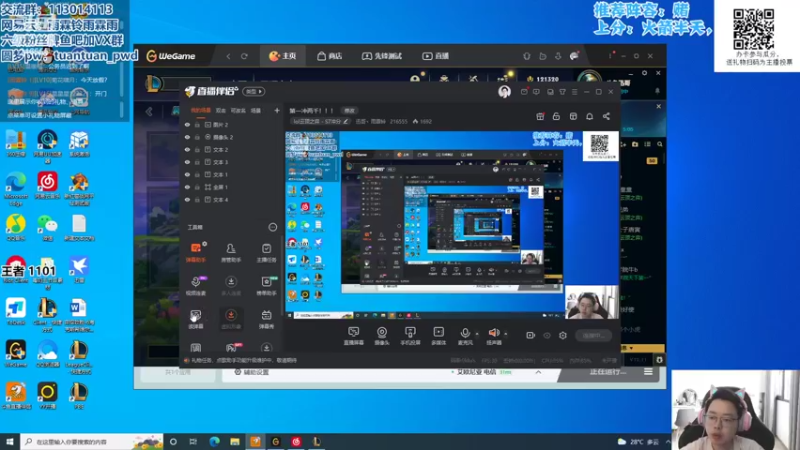This screenshot has height=450, width=800.
Task: Add a 手机投屏 phone mirroring source
Action: point(410,336)
